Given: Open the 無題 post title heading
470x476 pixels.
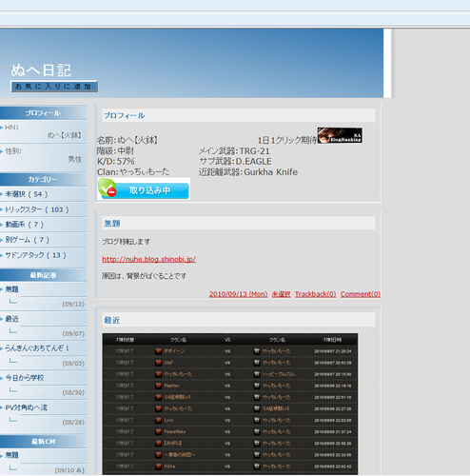Looking at the screenshot, I should [x=112, y=224].
